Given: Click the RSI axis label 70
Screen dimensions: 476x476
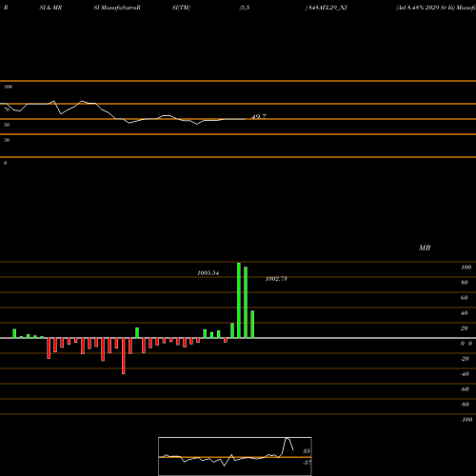Looking at the screenshot, I should 7,109.
